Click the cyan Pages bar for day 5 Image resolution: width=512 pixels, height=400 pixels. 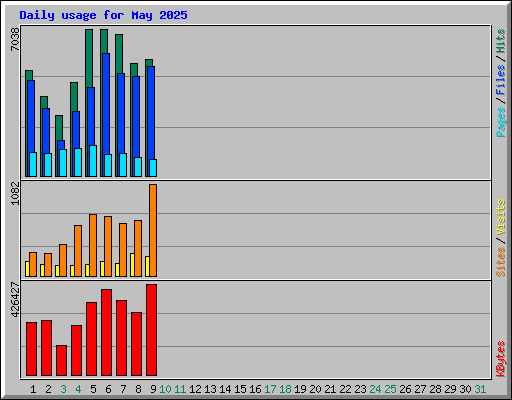[93, 161]
